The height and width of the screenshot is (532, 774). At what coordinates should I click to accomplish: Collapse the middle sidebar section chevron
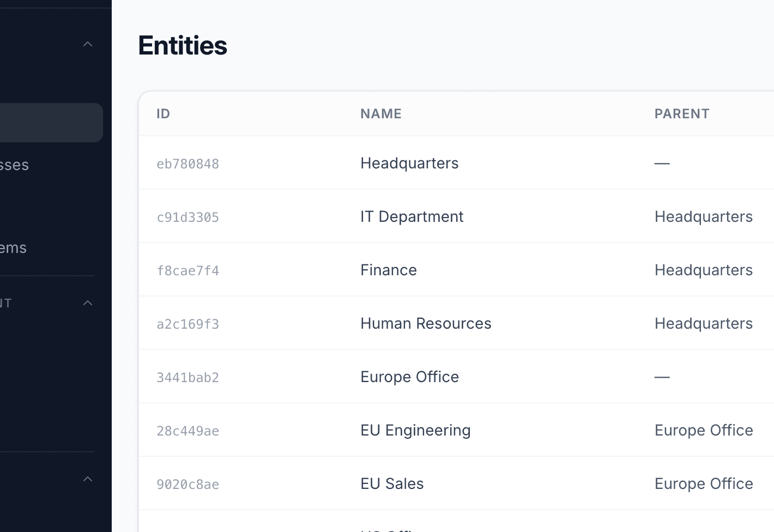tap(87, 303)
